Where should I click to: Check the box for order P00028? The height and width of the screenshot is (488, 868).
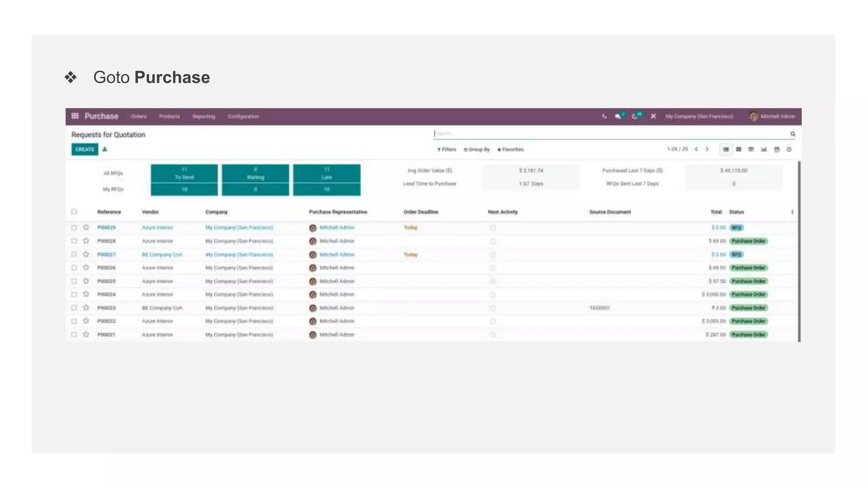coord(74,241)
